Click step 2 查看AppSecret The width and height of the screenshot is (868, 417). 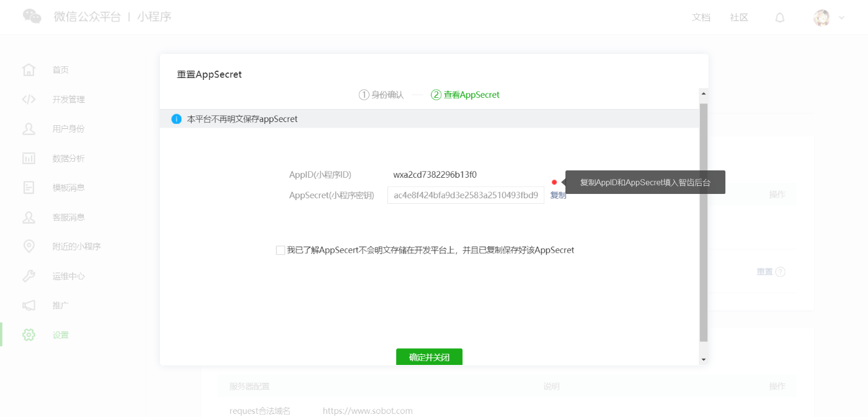tap(465, 95)
